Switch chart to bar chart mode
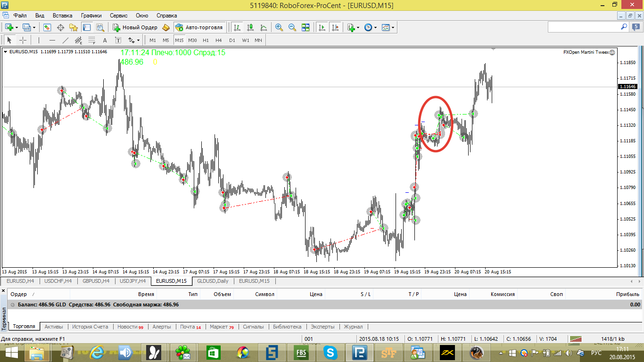 point(237,27)
